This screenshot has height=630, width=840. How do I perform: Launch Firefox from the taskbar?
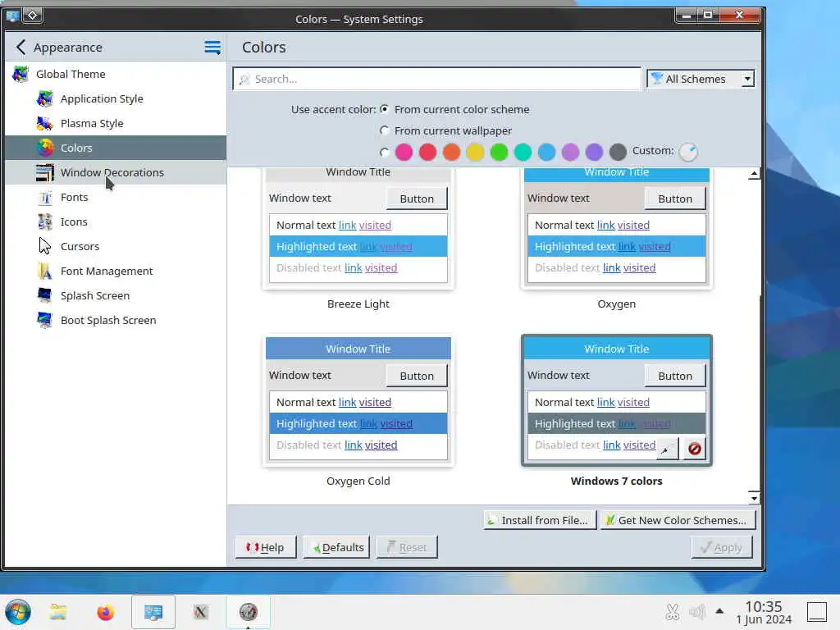point(106,612)
